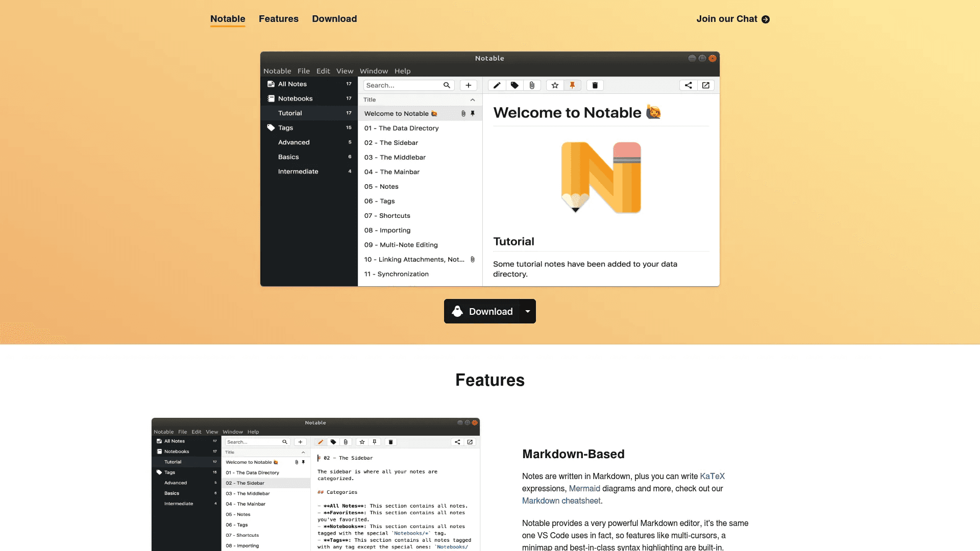Image resolution: width=980 pixels, height=551 pixels.
Task: Open the Features navigation tab
Action: pyautogui.click(x=278, y=19)
